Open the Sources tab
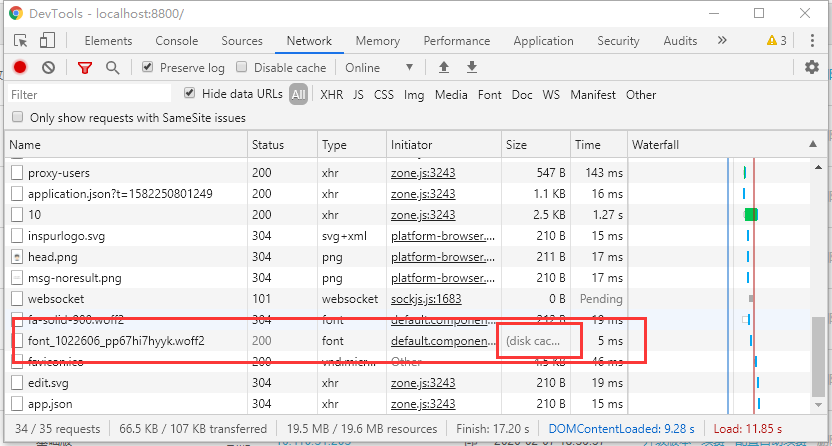This screenshot has width=832, height=446. click(x=242, y=41)
